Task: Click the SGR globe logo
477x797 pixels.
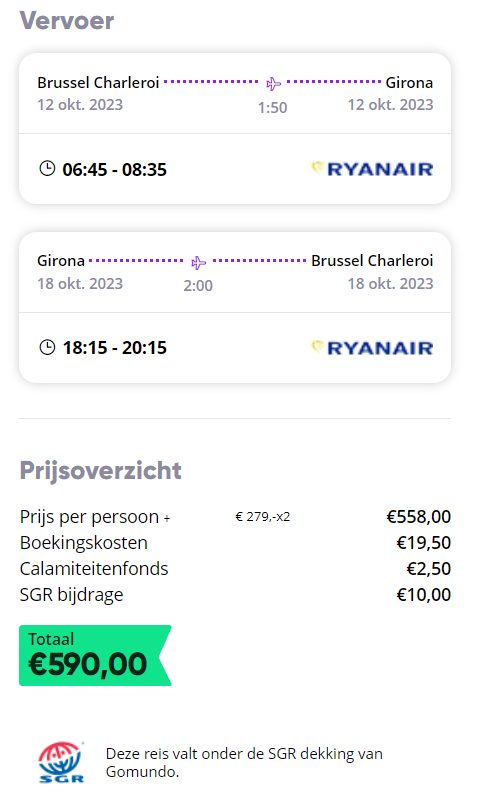Action: (61, 762)
